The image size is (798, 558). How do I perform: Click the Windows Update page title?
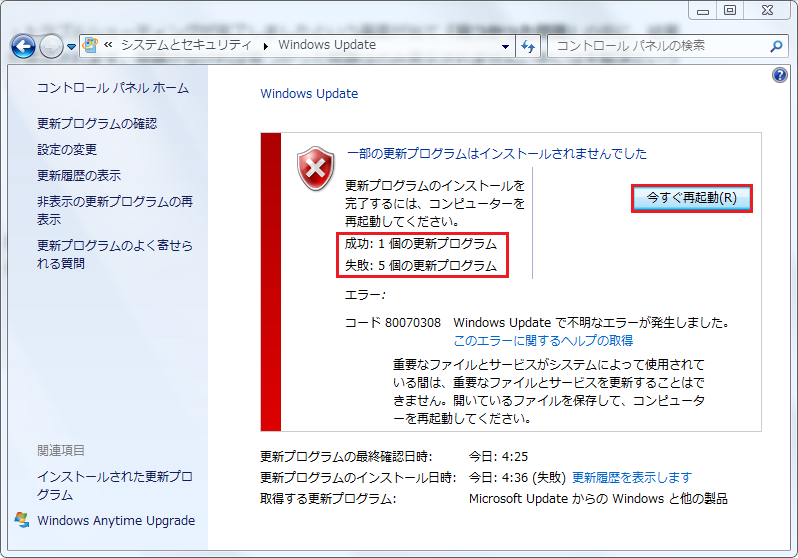coord(309,94)
